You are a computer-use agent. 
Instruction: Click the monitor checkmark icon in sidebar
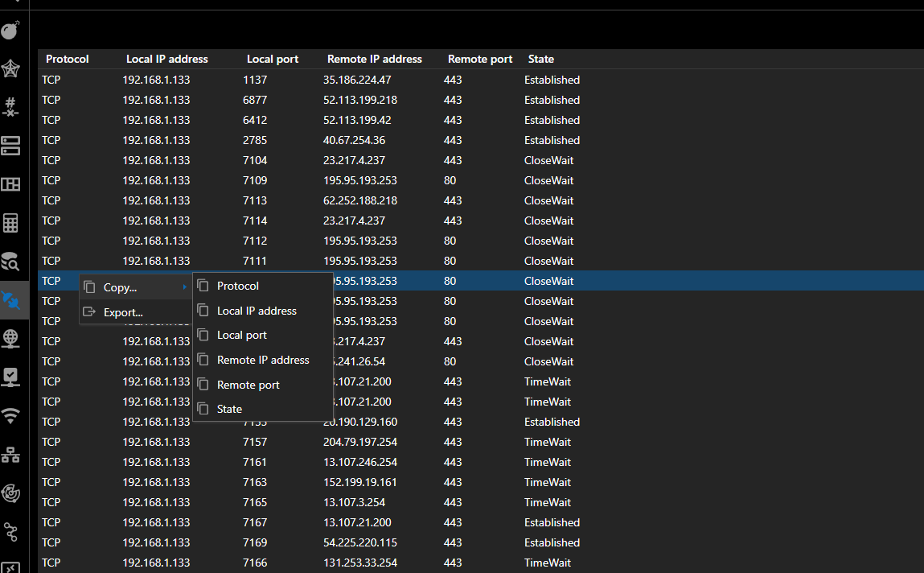pyautogui.click(x=10, y=377)
